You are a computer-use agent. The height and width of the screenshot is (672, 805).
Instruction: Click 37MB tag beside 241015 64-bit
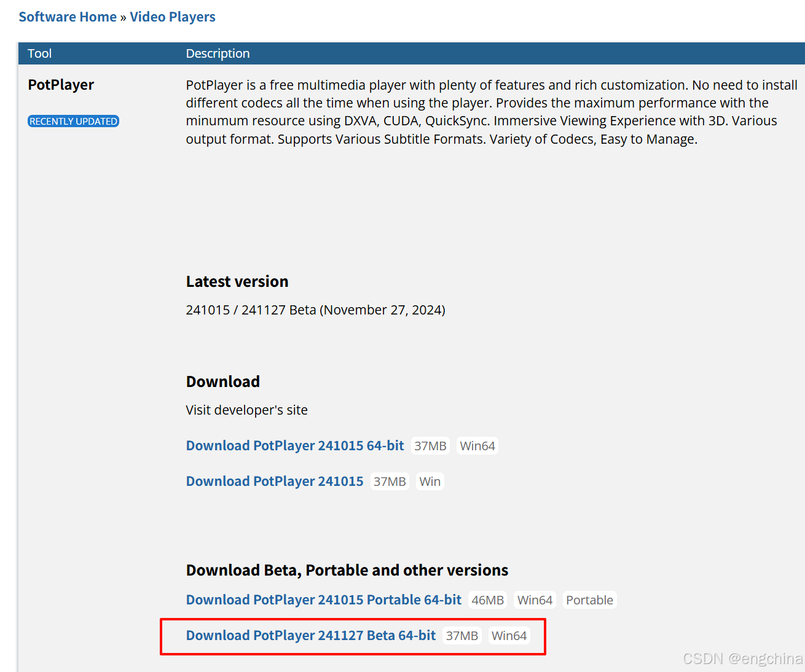point(430,446)
